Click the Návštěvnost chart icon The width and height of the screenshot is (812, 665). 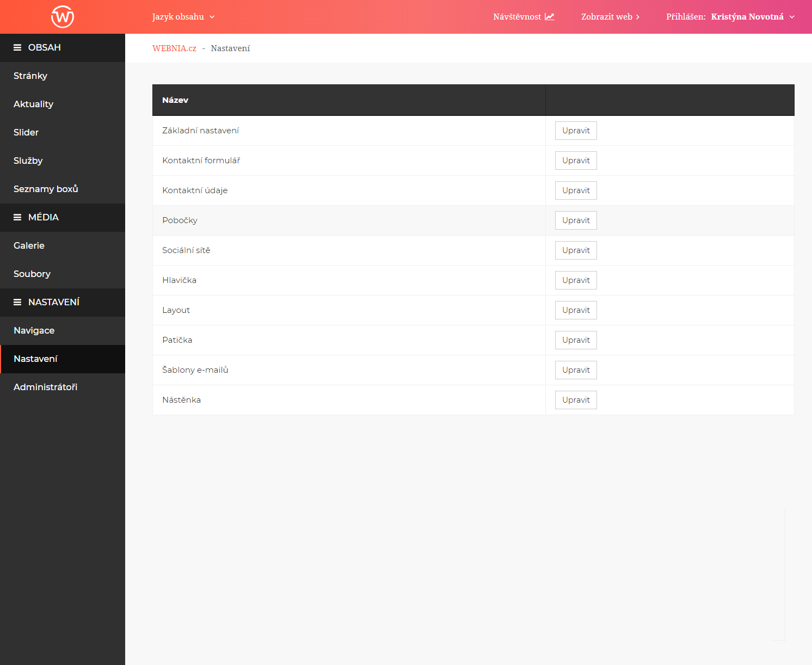pyautogui.click(x=550, y=17)
